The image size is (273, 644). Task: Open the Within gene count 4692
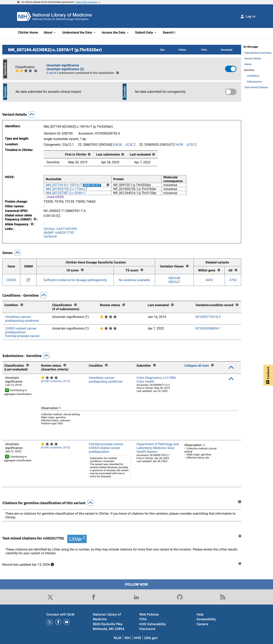click(x=209, y=280)
